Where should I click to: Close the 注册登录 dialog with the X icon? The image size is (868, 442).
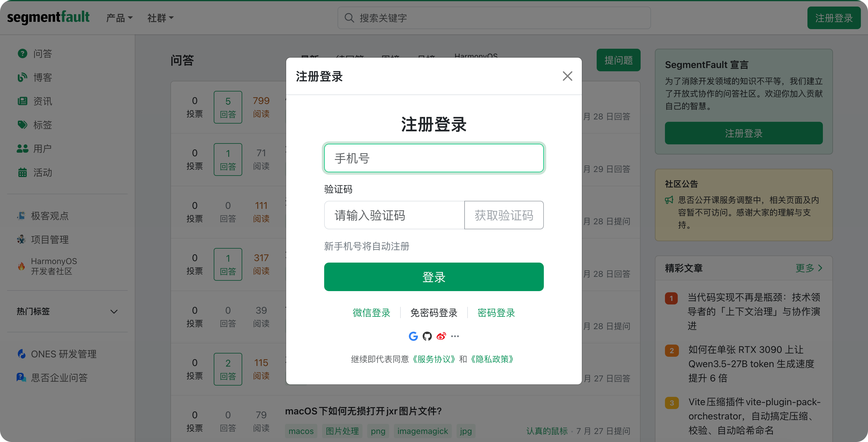(x=567, y=76)
